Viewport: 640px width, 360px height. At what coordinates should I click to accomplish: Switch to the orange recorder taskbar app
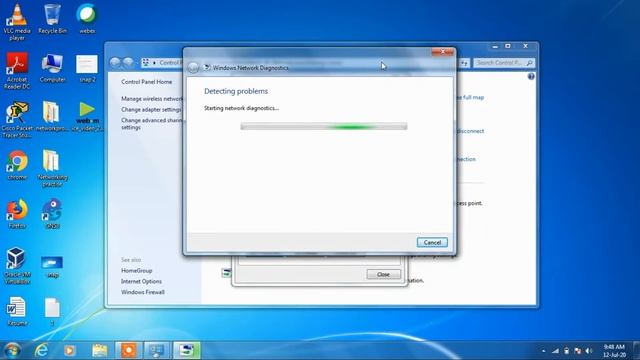click(129, 350)
